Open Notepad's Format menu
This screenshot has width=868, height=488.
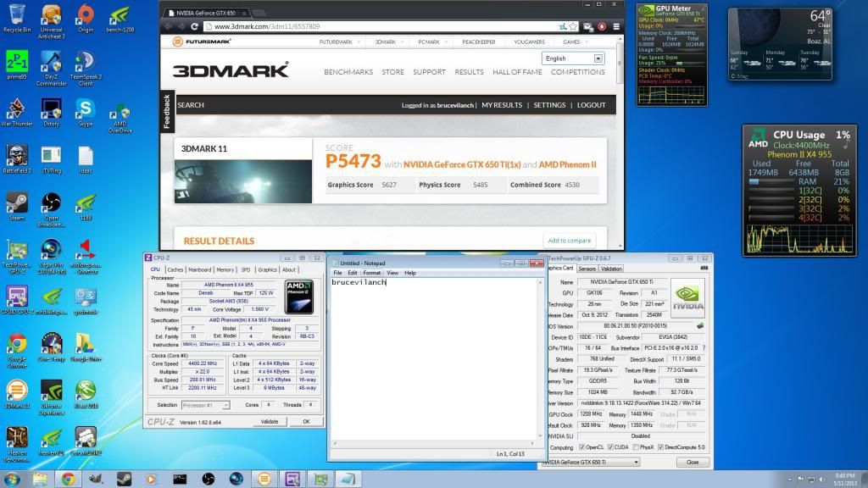[x=371, y=273]
